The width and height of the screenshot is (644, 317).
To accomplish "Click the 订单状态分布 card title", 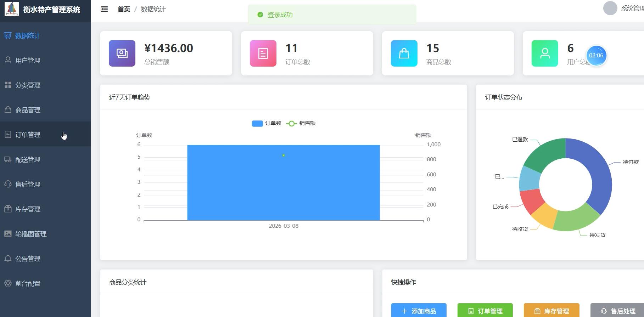I will click(504, 97).
